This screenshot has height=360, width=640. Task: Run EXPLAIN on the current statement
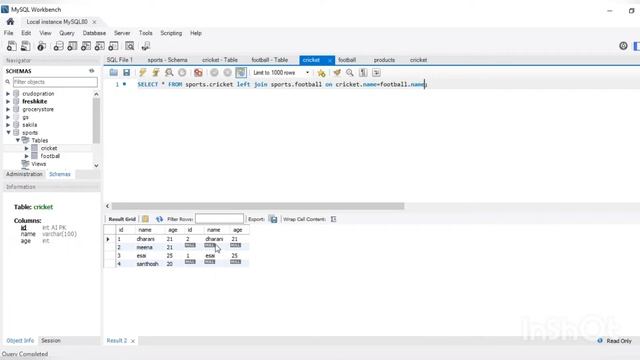169,73
